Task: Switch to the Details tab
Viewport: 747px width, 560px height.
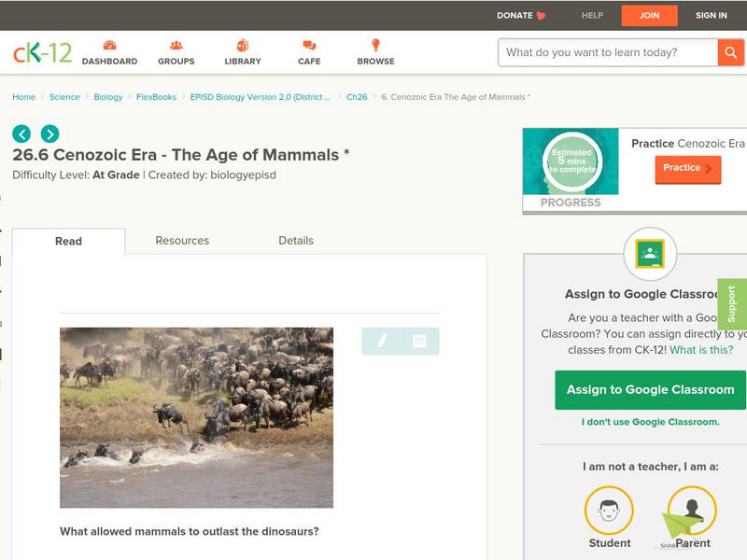Action: tap(296, 241)
